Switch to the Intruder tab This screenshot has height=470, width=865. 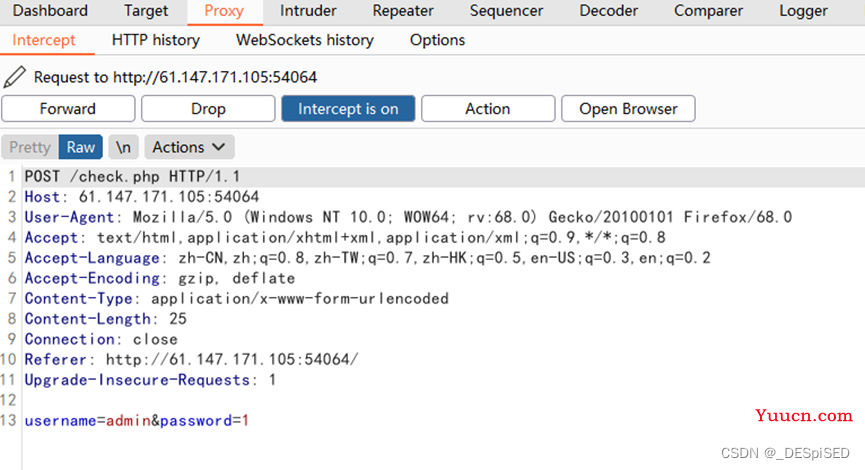pyautogui.click(x=308, y=11)
